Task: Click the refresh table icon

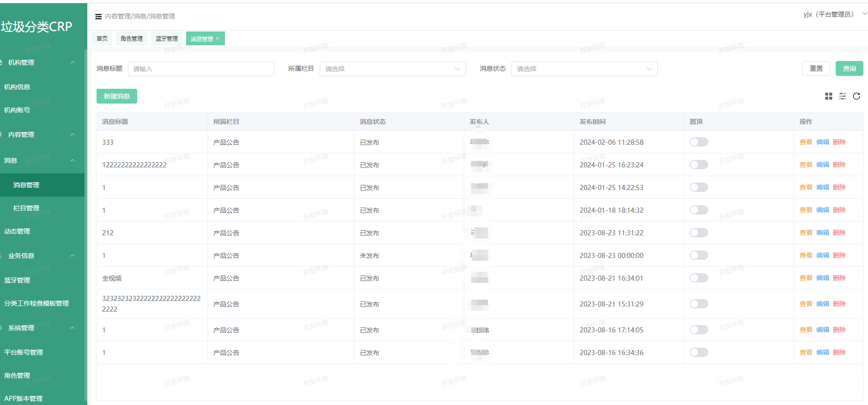Action: click(856, 96)
